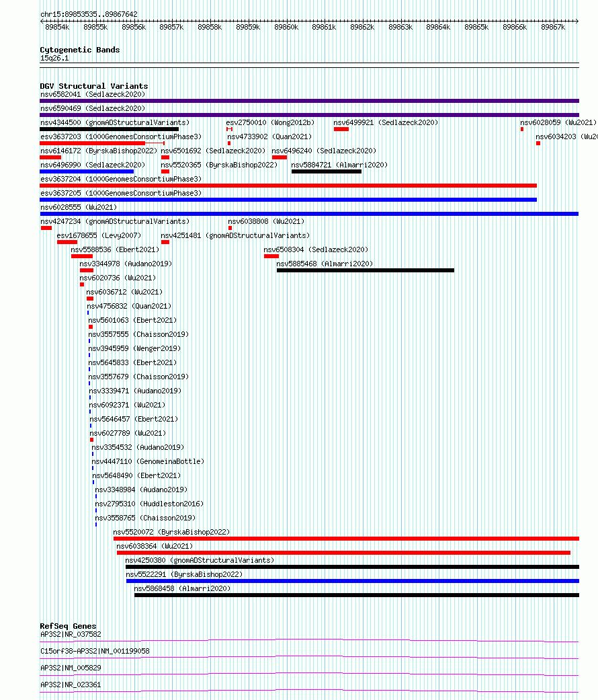Select nsv3354532 (Audano2019) label
598x700 pixels.
click(x=138, y=448)
